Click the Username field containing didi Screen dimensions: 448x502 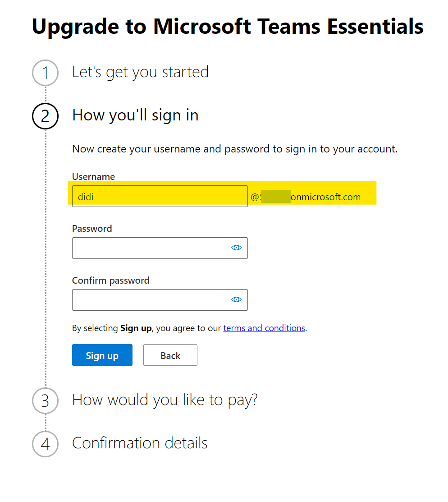pyautogui.click(x=160, y=196)
